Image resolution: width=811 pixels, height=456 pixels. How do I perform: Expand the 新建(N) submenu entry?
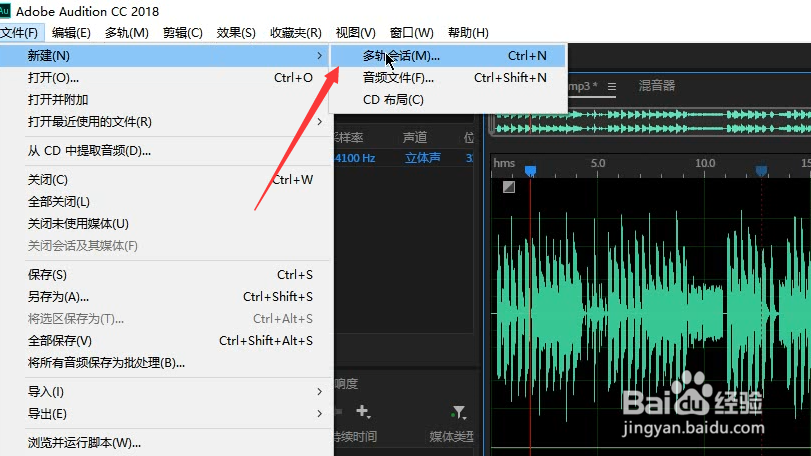(166, 55)
